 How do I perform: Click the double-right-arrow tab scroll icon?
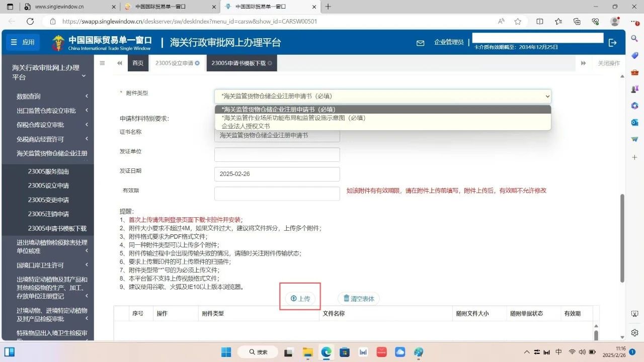tap(583, 63)
